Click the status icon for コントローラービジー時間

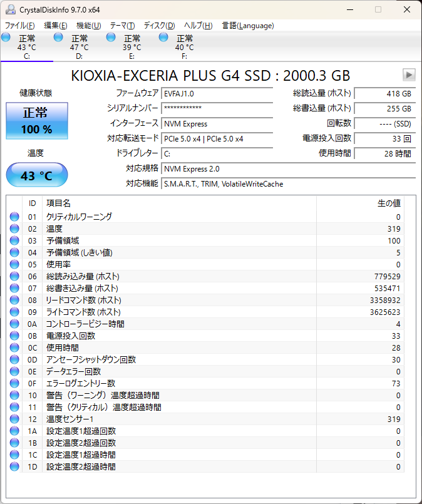tap(14, 324)
